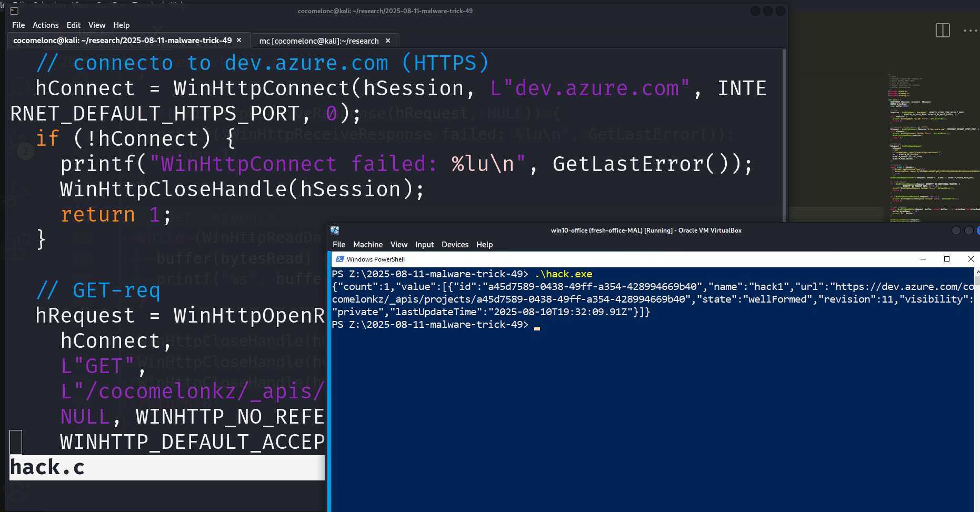This screenshot has width=980, height=512.
Task: Open the terminal Edit menu
Action: 74,25
